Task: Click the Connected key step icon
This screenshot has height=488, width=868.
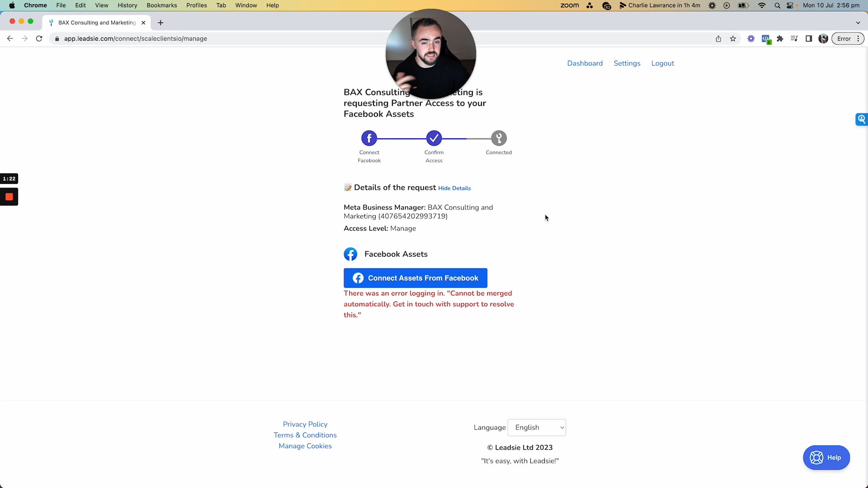Action: (x=499, y=138)
